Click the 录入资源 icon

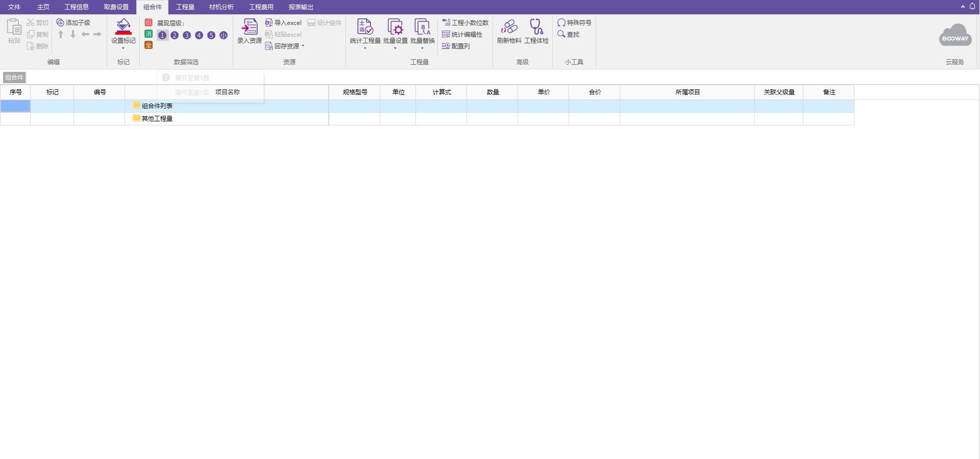click(x=250, y=27)
